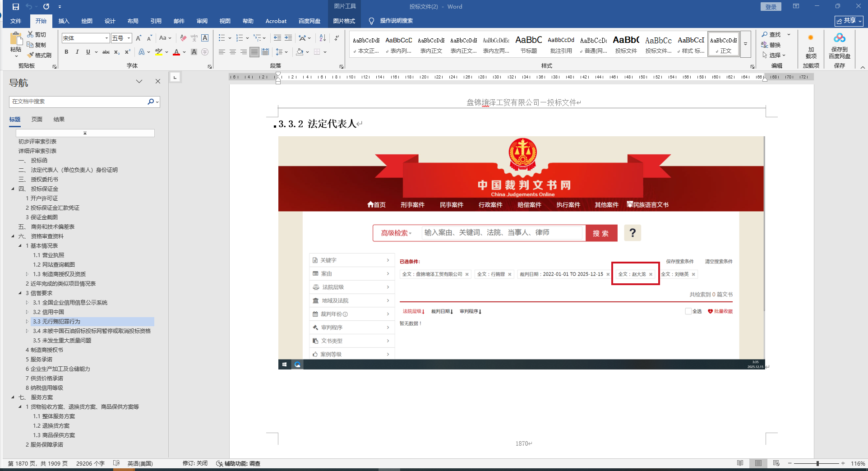
Task: Open the line spacing dropdown
Action: pos(282,52)
